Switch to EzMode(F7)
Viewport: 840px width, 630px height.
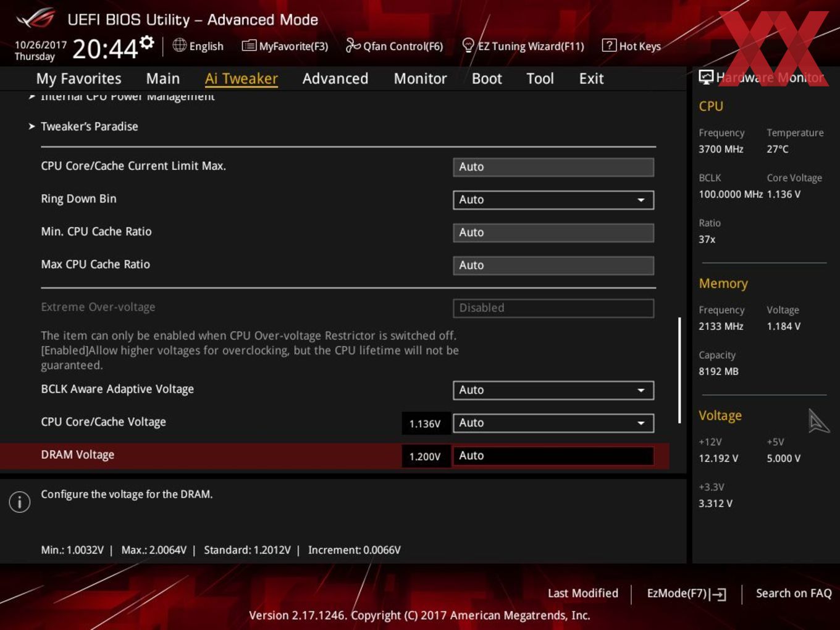click(686, 594)
